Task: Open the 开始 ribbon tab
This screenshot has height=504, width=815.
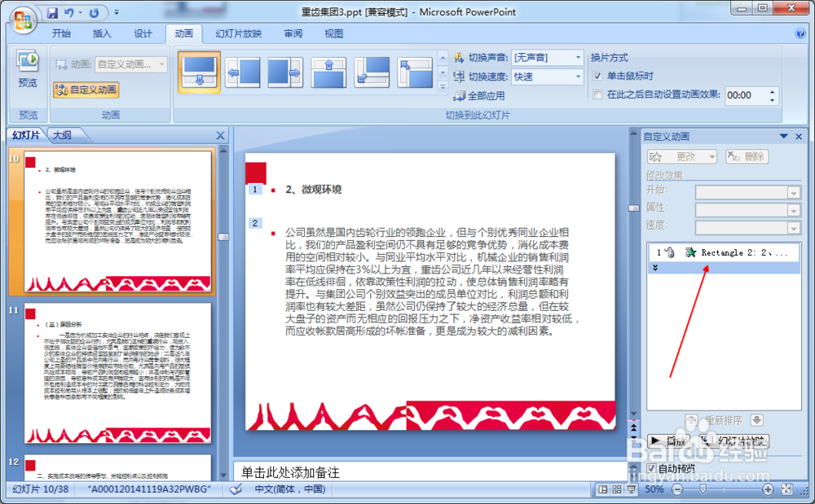Action: [61, 33]
